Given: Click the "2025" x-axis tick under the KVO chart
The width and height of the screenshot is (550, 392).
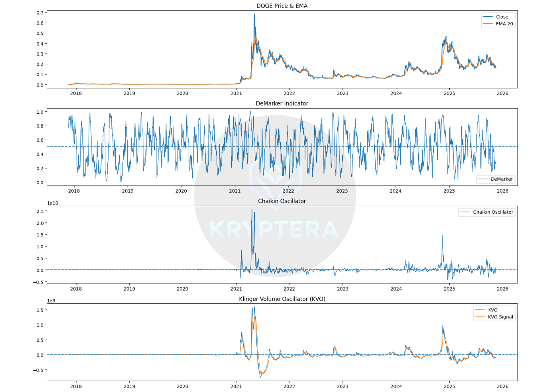Looking at the screenshot, I should pyautogui.click(x=449, y=386).
